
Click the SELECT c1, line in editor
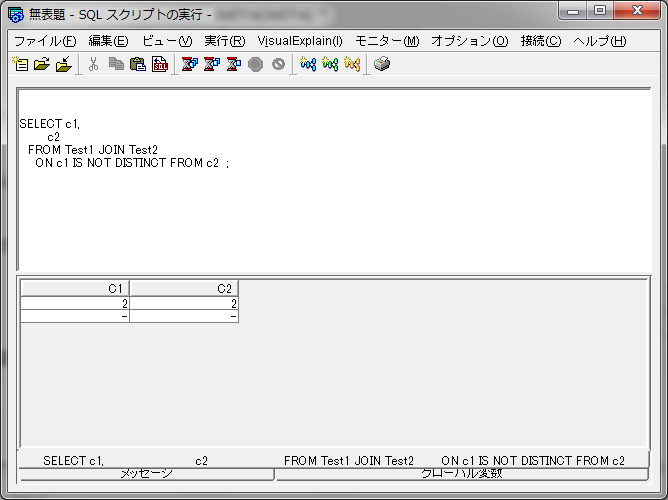click(50, 124)
